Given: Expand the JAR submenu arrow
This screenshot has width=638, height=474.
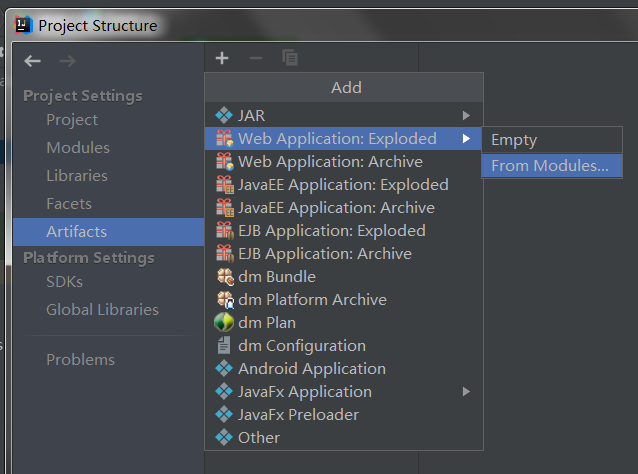Looking at the screenshot, I should (x=466, y=116).
